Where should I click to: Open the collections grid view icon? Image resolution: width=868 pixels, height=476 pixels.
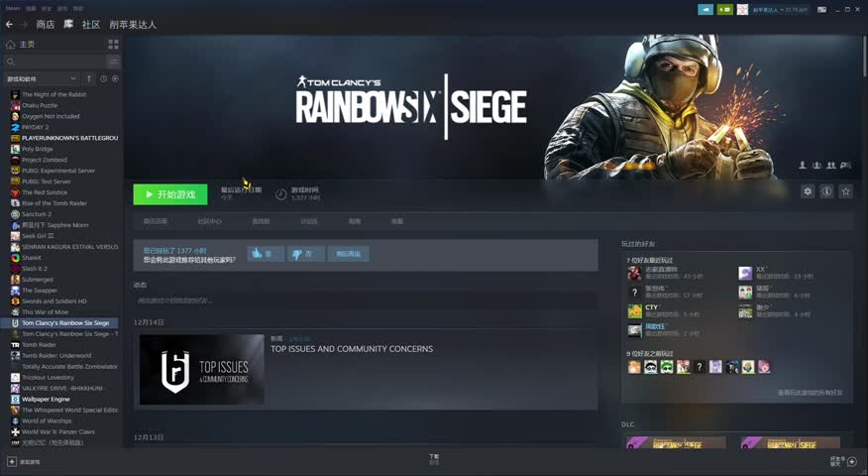114,44
